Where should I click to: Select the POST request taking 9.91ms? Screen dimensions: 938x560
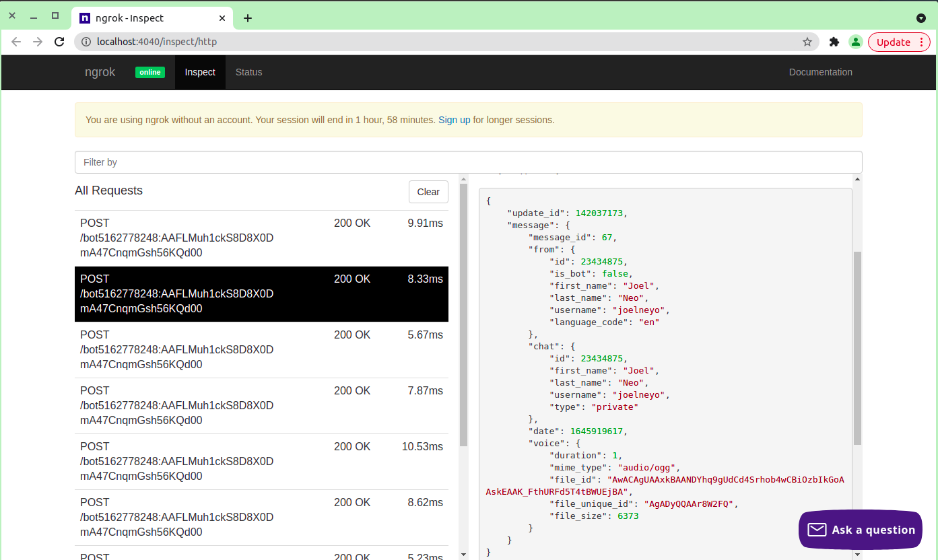[261, 238]
